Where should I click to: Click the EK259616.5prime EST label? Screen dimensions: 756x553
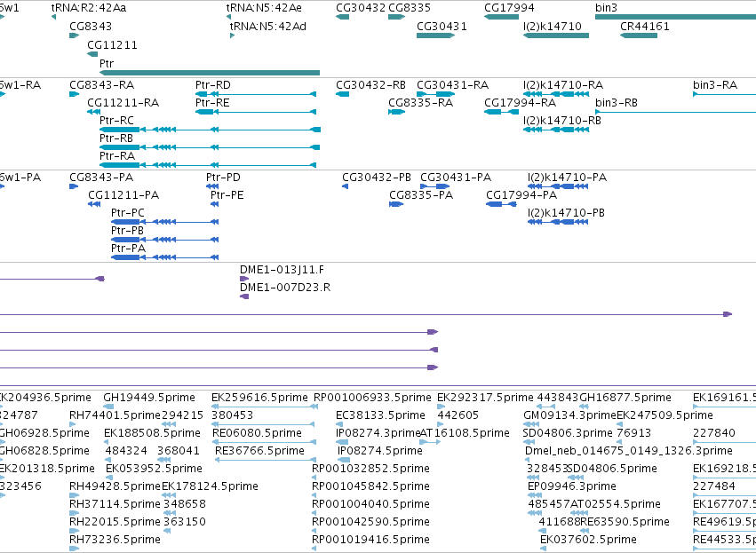click(259, 398)
